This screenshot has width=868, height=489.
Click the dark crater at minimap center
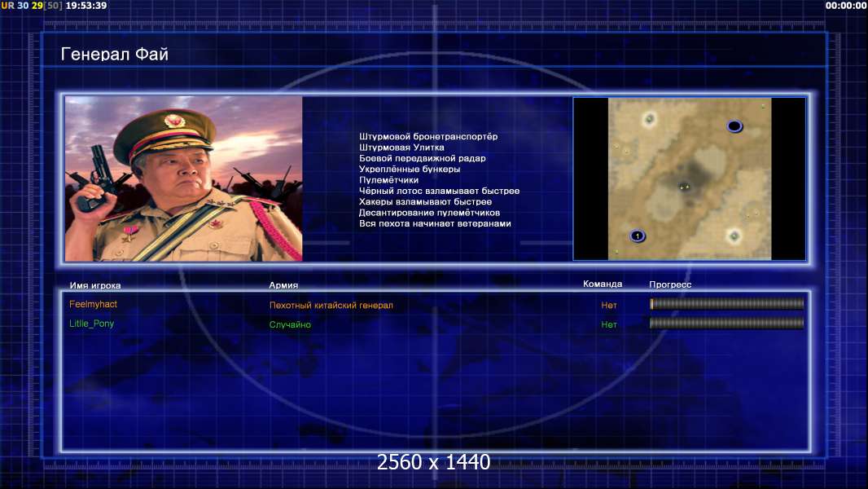(692, 177)
